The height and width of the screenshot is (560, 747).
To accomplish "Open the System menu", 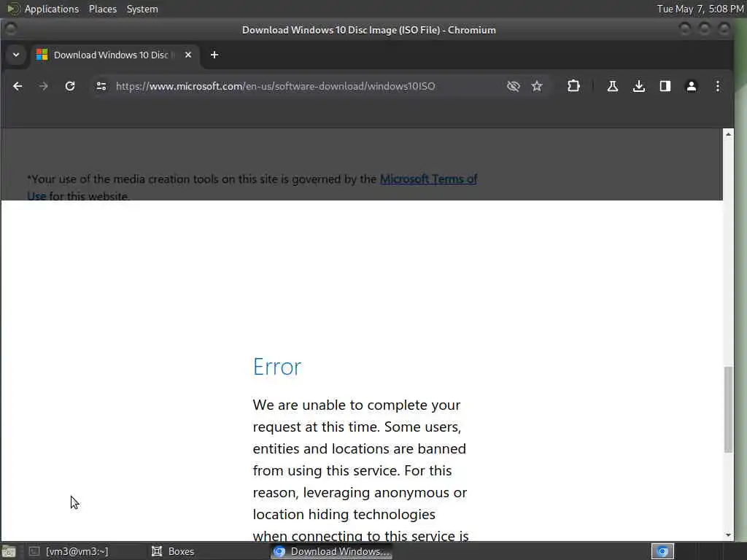I will 142,9.
